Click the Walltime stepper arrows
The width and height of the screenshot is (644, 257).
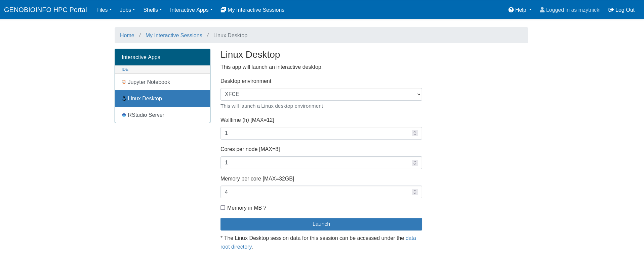tap(415, 133)
